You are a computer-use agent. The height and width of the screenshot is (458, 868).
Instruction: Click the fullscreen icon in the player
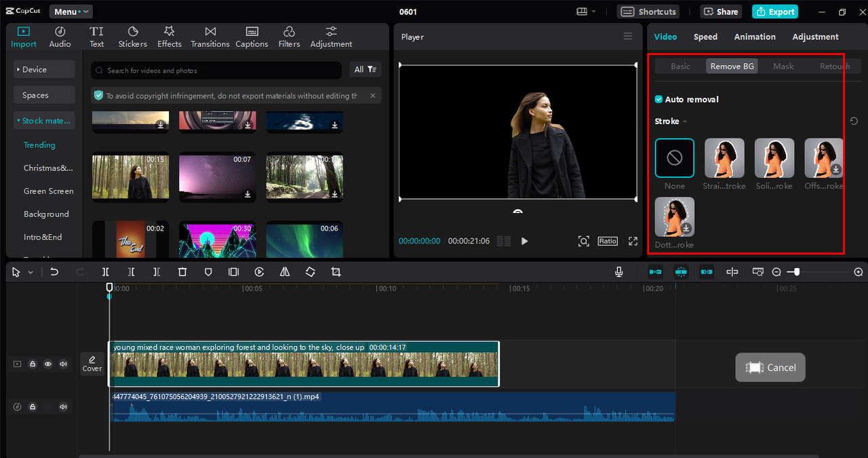coord(633,241)
